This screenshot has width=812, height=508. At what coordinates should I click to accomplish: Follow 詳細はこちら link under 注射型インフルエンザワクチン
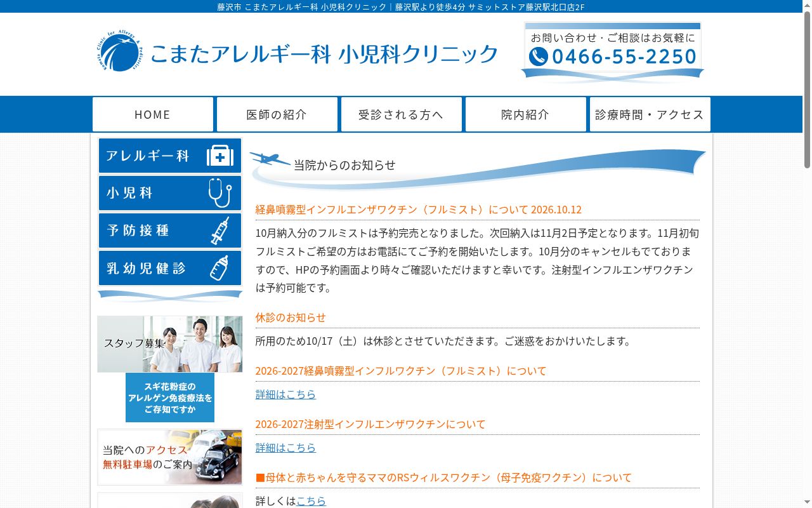[x=285, y=448]
